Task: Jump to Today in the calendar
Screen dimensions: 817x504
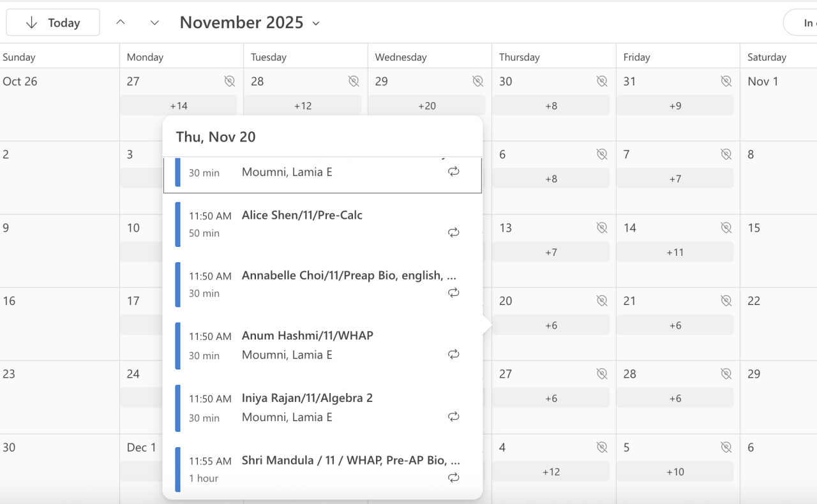Action: click(53, 23)
